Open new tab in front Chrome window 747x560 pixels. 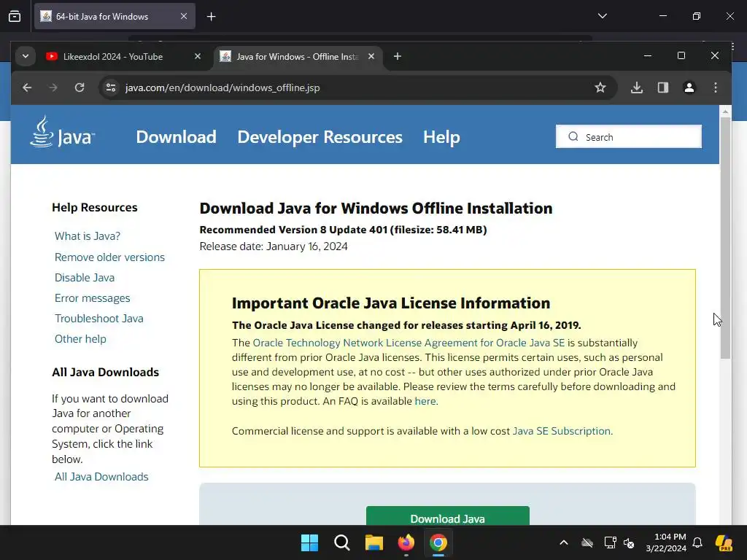pyautogui.click(x=398, y=57)
